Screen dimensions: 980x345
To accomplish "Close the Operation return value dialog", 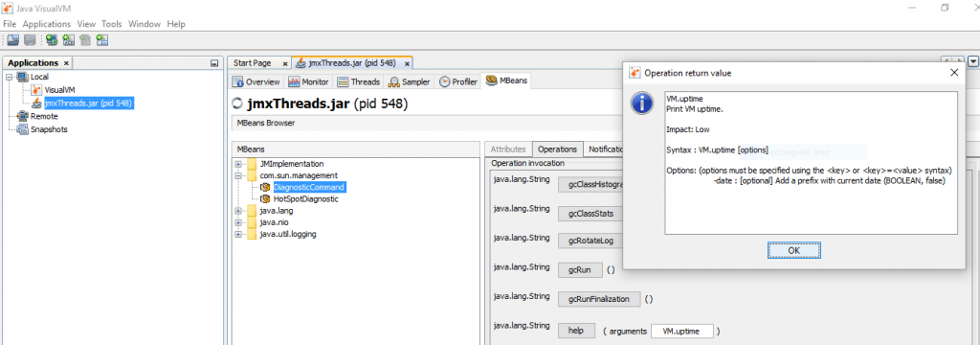I will coord(954,73).
